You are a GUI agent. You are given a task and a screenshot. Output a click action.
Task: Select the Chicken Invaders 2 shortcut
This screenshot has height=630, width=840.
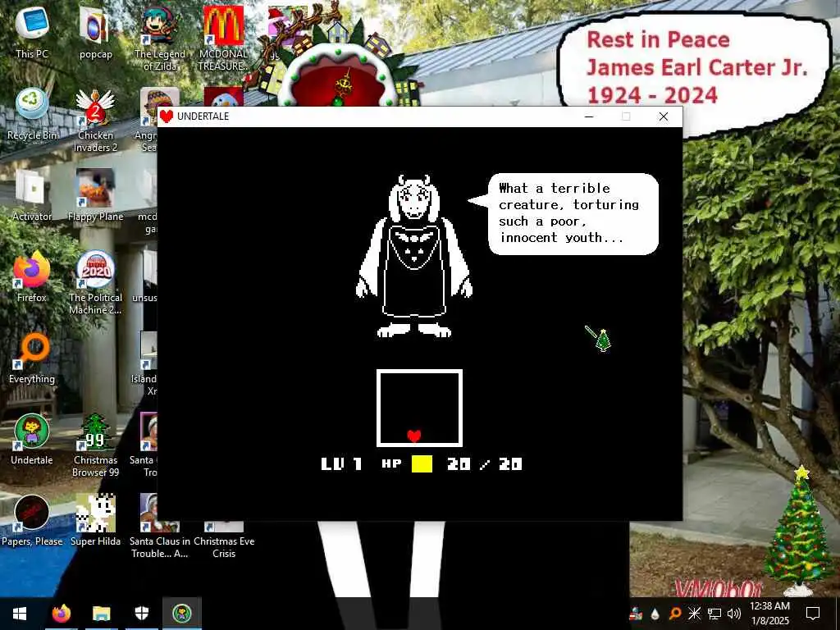[95, 120]
